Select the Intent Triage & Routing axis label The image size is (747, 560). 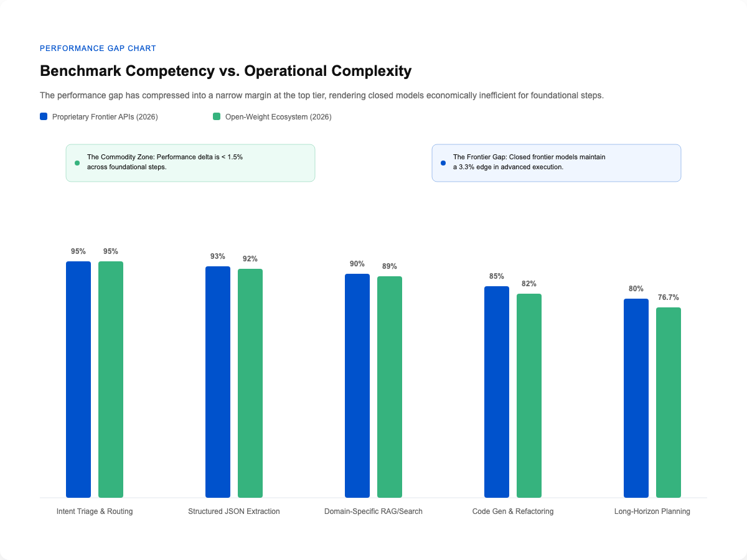(x=95, y=511)
